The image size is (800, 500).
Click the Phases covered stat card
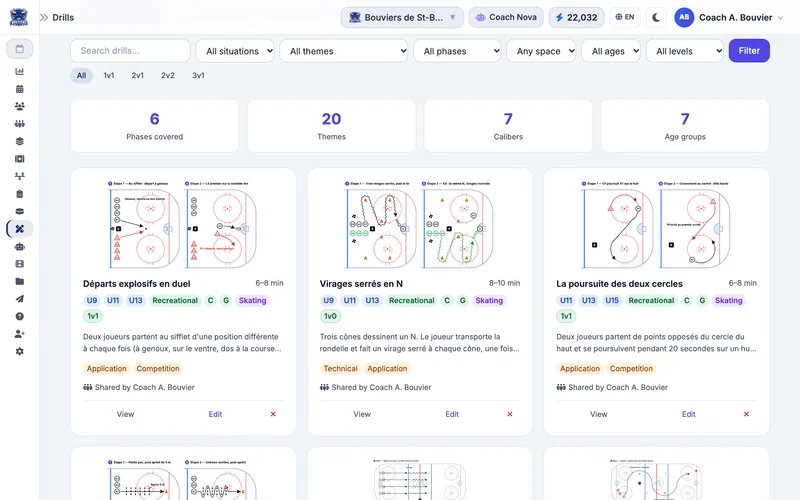[155, 126]
